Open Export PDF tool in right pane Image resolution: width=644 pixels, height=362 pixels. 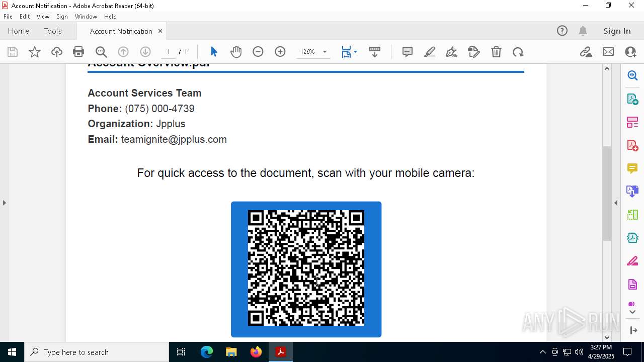pyautogui.click(x=632, y=99)
